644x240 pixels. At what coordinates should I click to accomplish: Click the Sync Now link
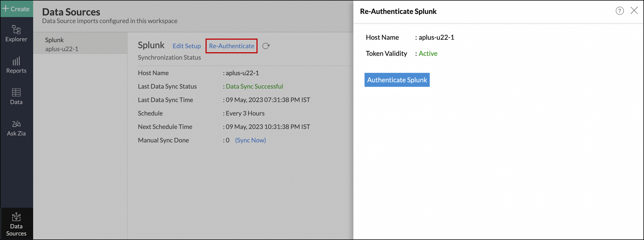click(x=250, y=140)
